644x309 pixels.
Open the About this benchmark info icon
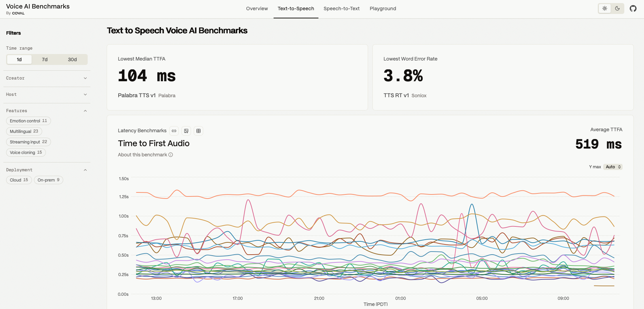171,155
